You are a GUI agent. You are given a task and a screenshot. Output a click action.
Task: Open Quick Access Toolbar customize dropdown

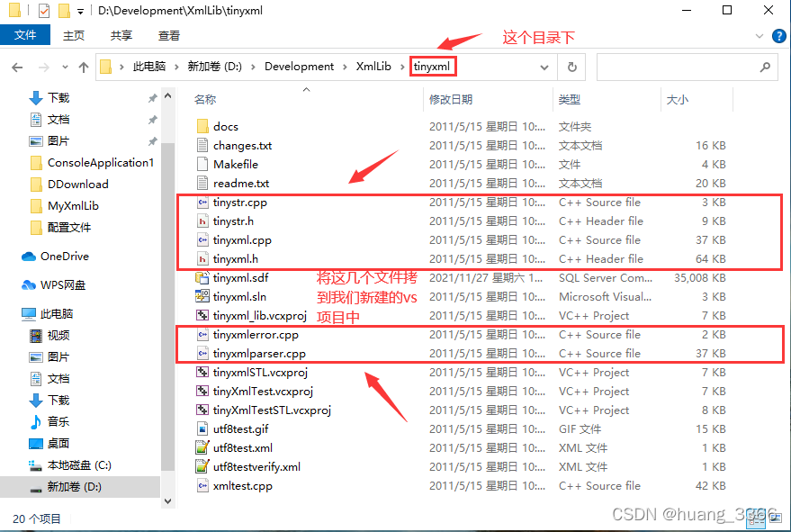click(80, 11)
